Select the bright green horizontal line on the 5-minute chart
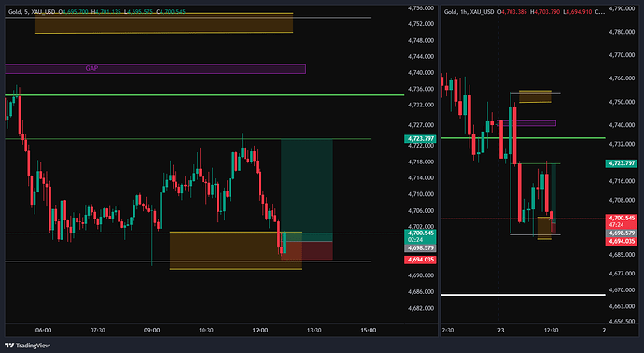 click(204, 95)
